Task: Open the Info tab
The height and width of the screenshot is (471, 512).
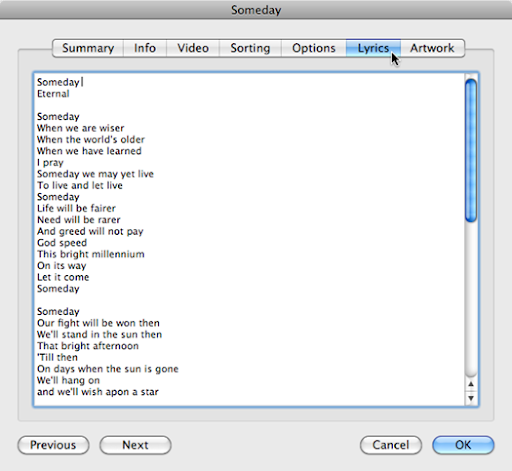Action: click(x=145, y=48)
